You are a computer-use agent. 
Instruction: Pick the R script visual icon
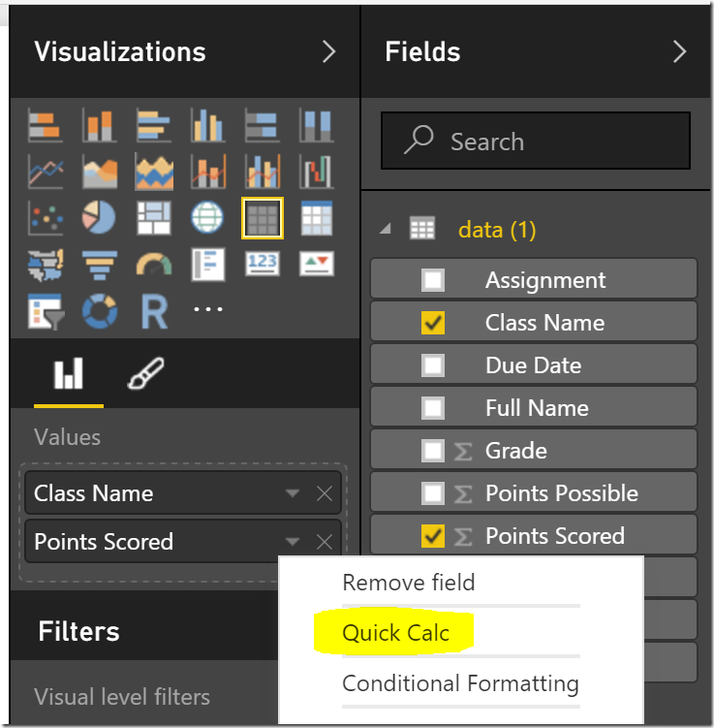[x=153, y=310]
